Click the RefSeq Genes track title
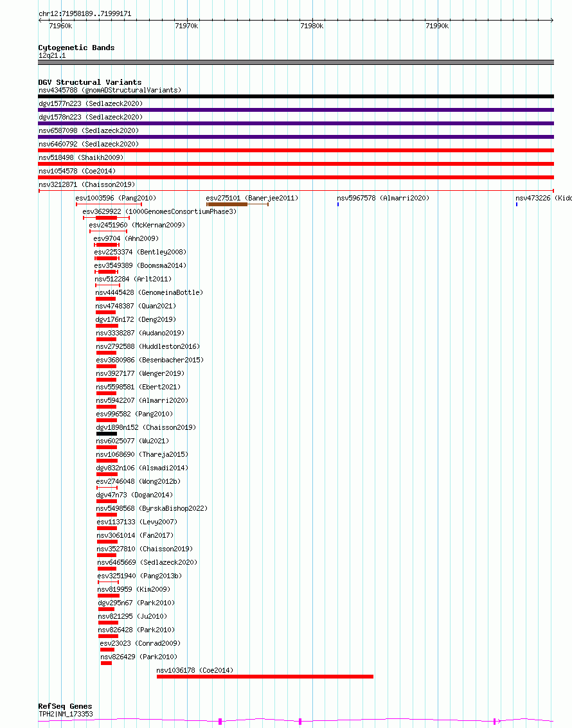This screenshot has width=572, height=728. [x=65, y=706]
